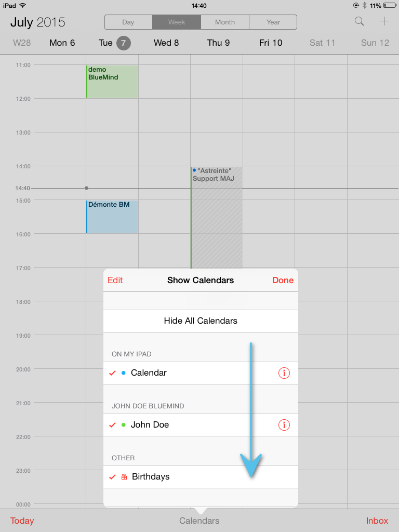The height and width of the screenshot is (532, 399).
Task: Click the battery icon in status bar
Action: 390,5
